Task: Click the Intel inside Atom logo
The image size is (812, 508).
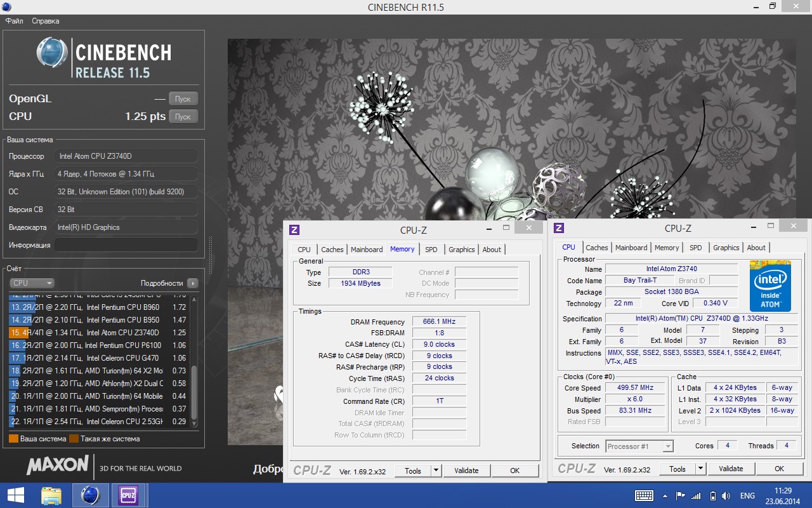Action: [770, 286]
